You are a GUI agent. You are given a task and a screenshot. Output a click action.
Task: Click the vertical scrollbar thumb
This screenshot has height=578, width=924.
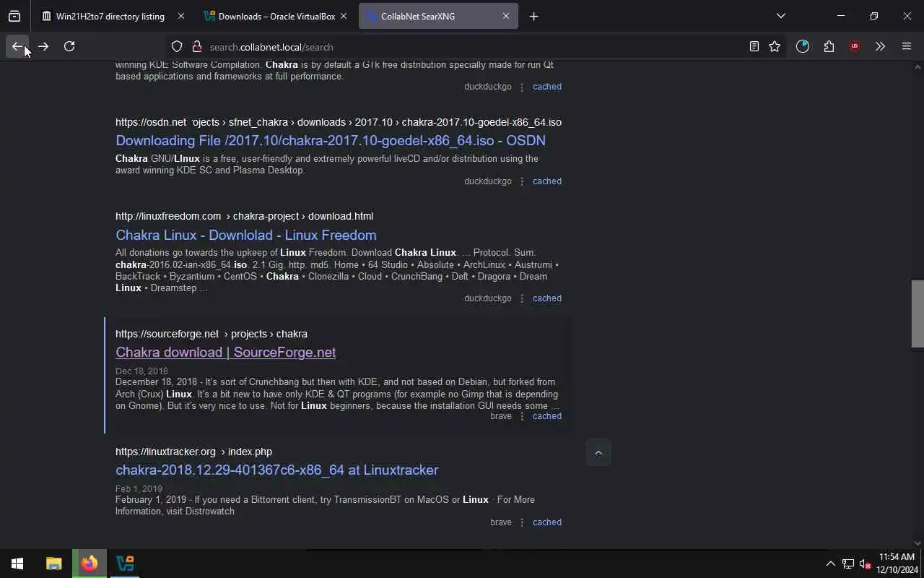point(918,314)
